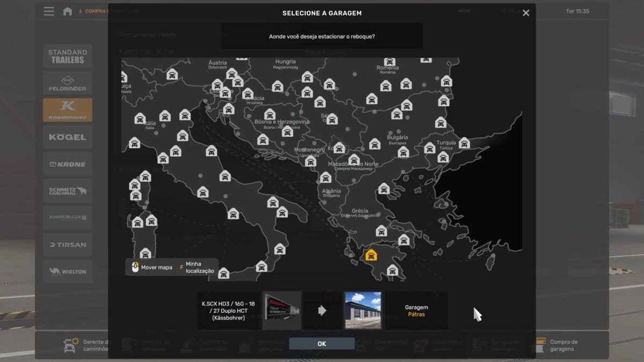
Task: Click the garage building photo thumbnail
Action: tap(363, 311)
